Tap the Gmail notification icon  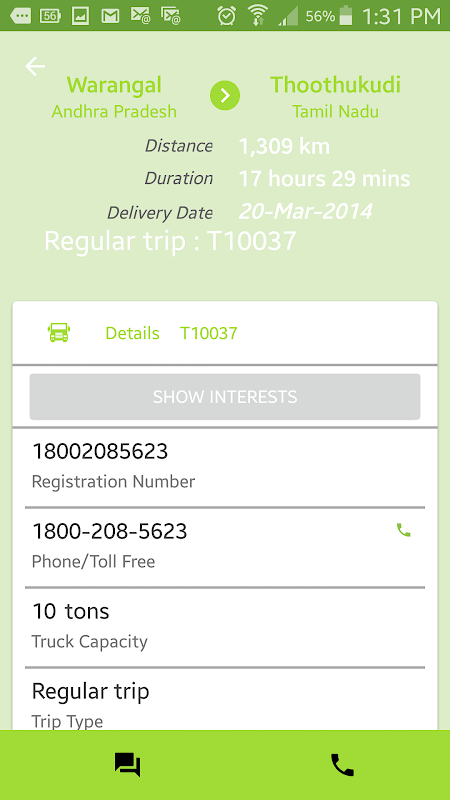(110, 16)
